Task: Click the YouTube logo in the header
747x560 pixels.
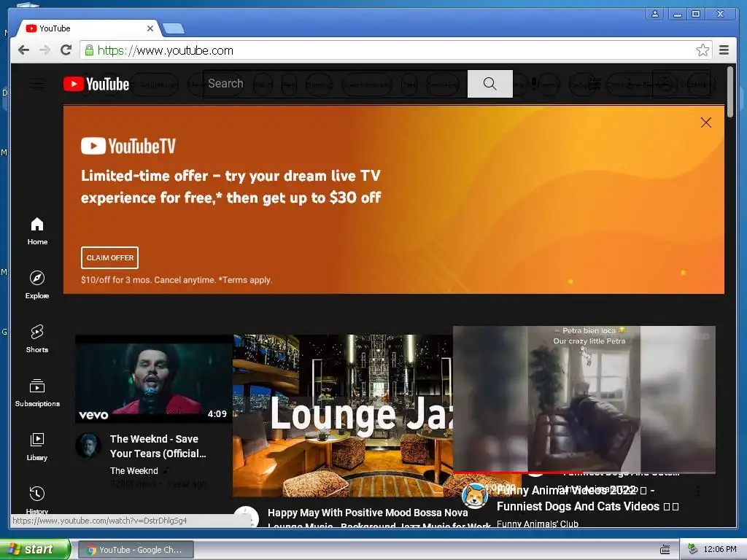Action: click(x=97, y=85)
